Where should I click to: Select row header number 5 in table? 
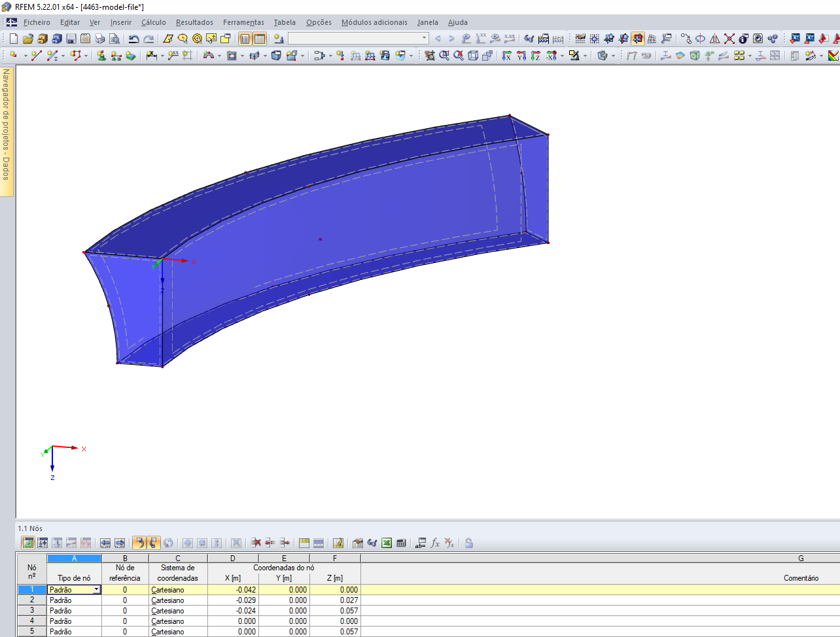(31, 631)
